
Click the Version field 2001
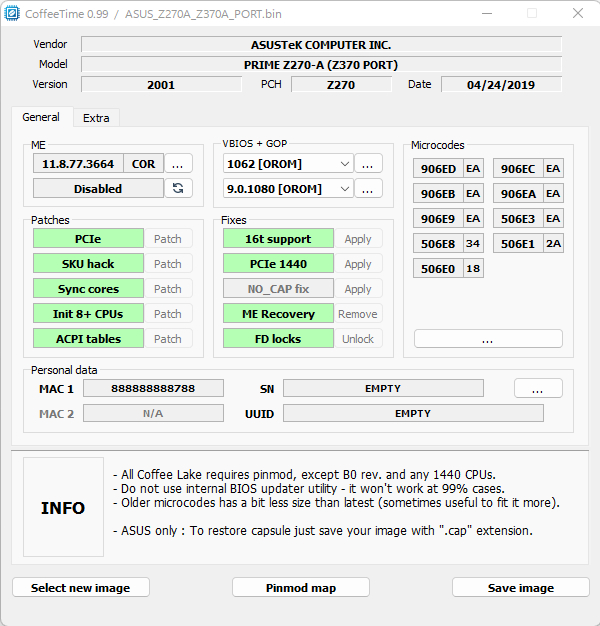[161, 84]
